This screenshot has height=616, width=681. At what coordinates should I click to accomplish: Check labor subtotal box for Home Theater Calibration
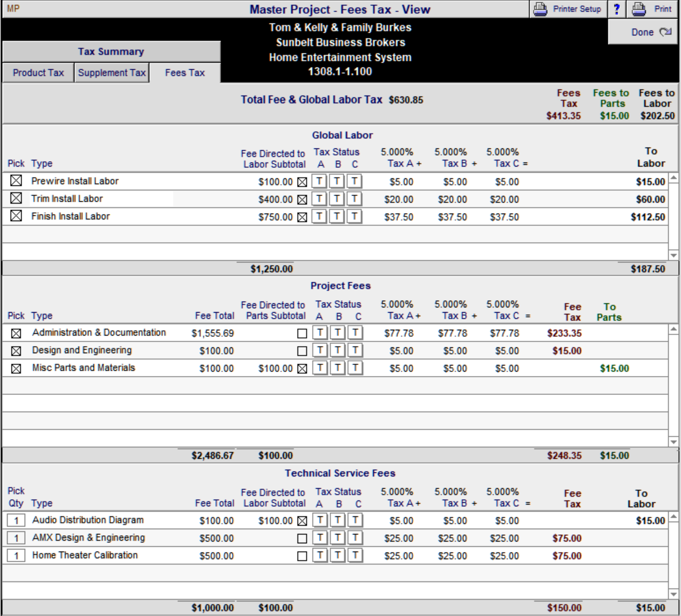coord(302,556)
